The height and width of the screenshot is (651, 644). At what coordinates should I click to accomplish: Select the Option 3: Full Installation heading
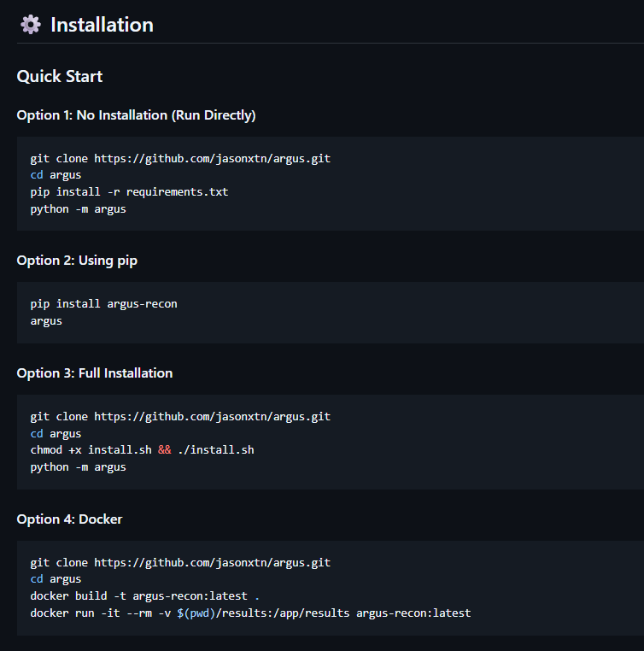coord(95,372)
